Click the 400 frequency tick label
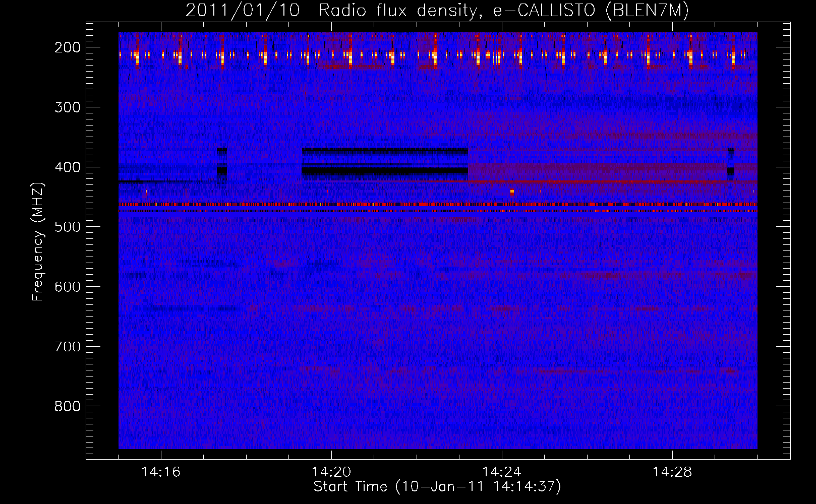 pyautogui.click(x=68, y=167)
